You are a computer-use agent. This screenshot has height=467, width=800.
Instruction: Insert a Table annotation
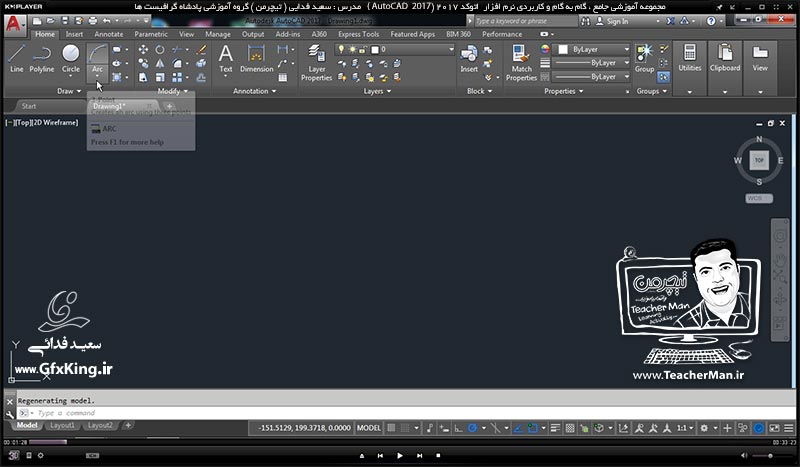283,78
